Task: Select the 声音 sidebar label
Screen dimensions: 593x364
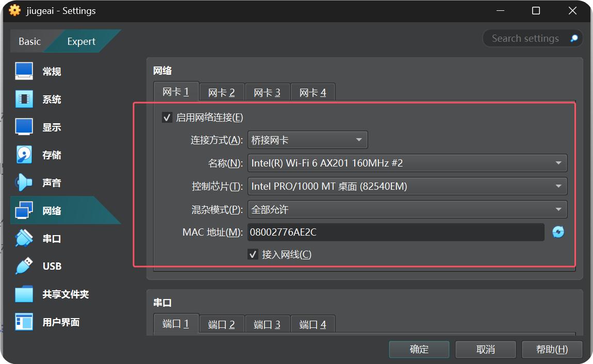Action: click(52, 183)
